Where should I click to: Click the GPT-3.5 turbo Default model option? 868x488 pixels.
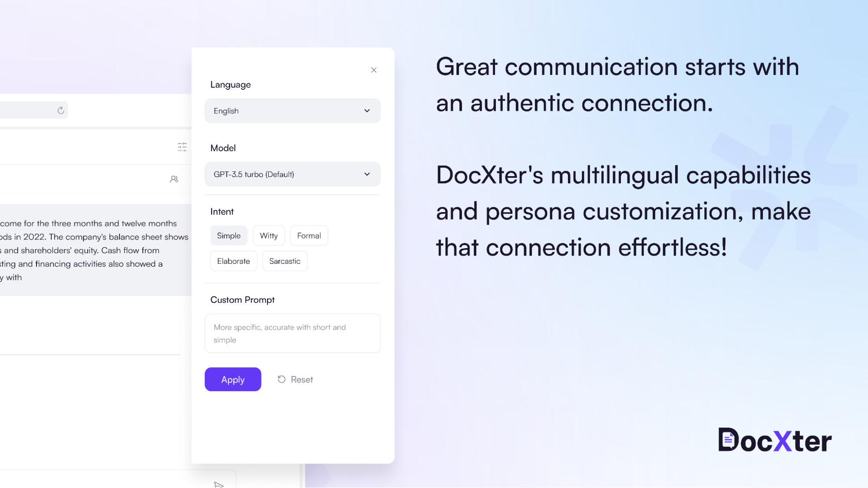click(292, 174)
